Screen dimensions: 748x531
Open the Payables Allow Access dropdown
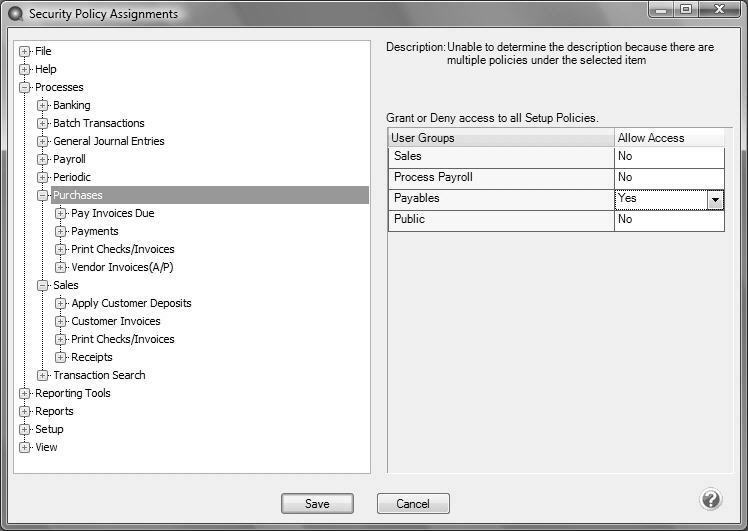[x=715, y=199]
